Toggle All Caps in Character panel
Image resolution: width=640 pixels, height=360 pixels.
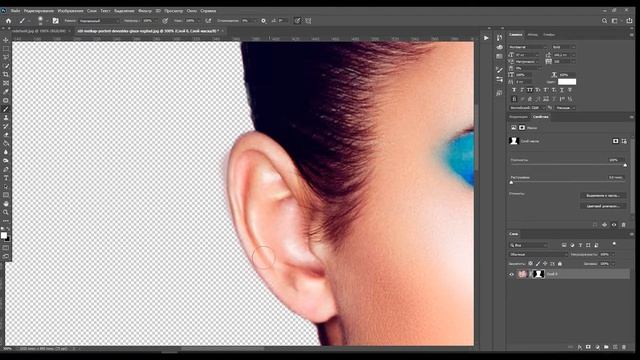click(x=530, y=90)
